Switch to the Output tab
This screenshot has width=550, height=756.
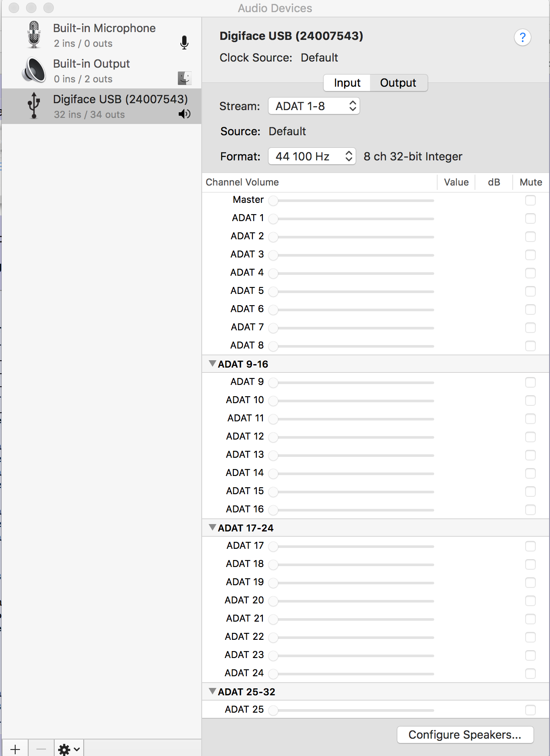[x=398, y=83]
